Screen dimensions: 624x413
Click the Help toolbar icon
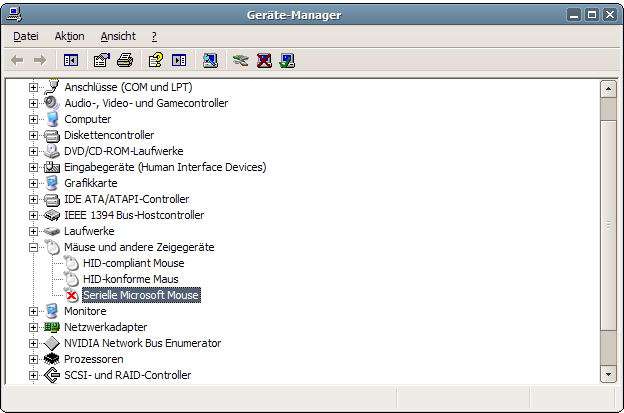pos(156,60)
